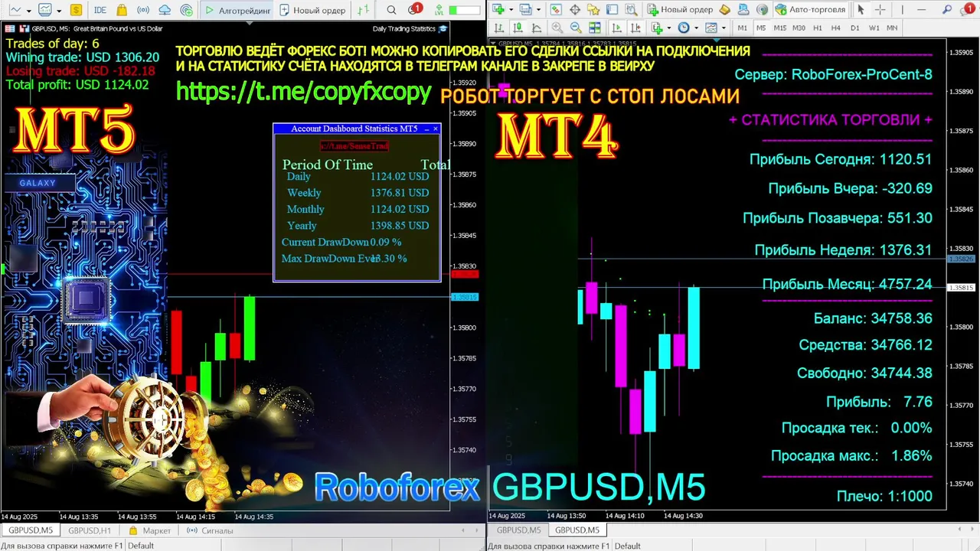Select the H4 timeframe in MT4
The image size is (980, 551).
tap(836, 28)
